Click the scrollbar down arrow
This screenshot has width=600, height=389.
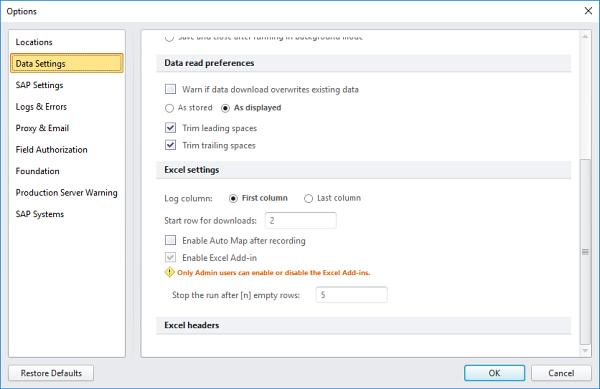coord(585,350)
